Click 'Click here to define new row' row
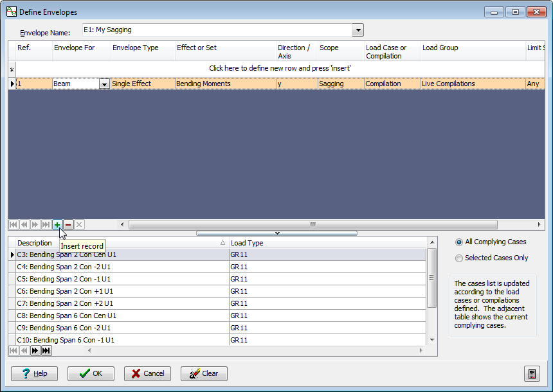Viewport: 553px width, 392px height. coord(280,68)
